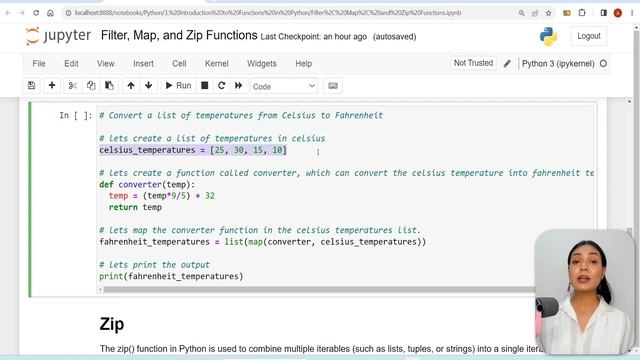This screenshot has width=640, height=360.
Task: Rename notebook title Filter, Map, and Zip Functions
Action: [179, 36]
